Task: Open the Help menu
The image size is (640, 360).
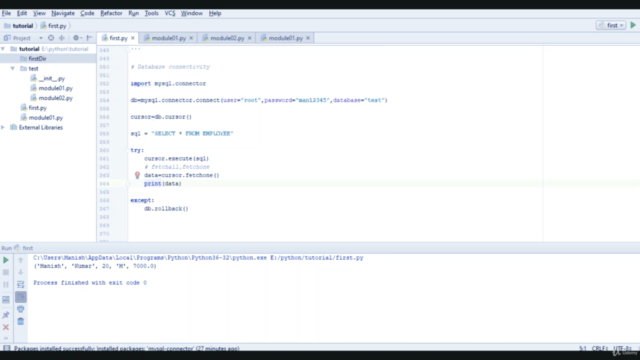Action: point(215,13)
